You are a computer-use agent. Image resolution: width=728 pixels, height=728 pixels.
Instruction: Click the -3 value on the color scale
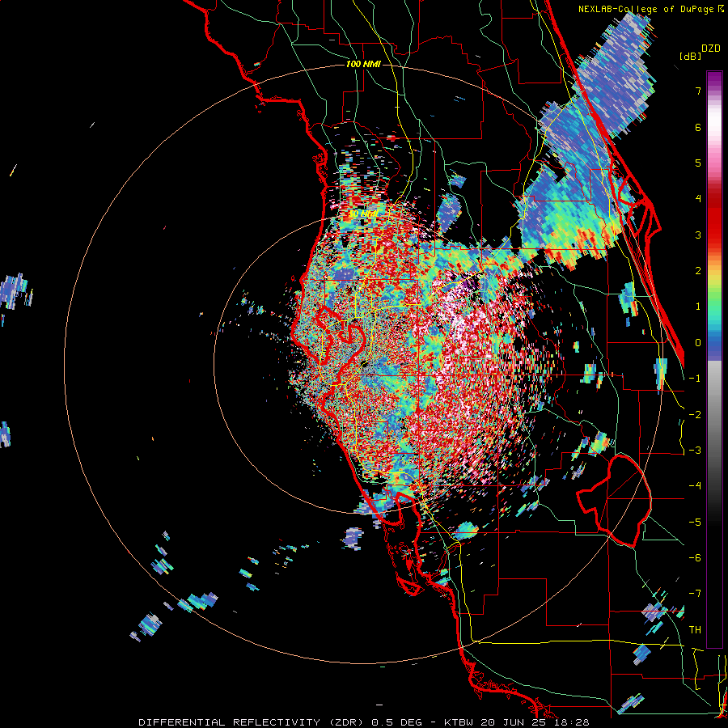click(x=695, y=451)
